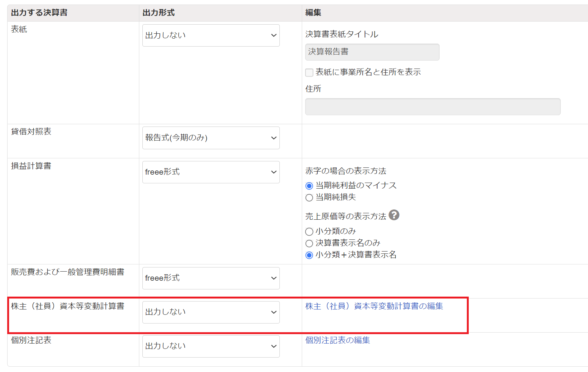Viewport: 588px width, 372px height.
Task: Click 決算書表紙タイトル label text
Action: 342,34
